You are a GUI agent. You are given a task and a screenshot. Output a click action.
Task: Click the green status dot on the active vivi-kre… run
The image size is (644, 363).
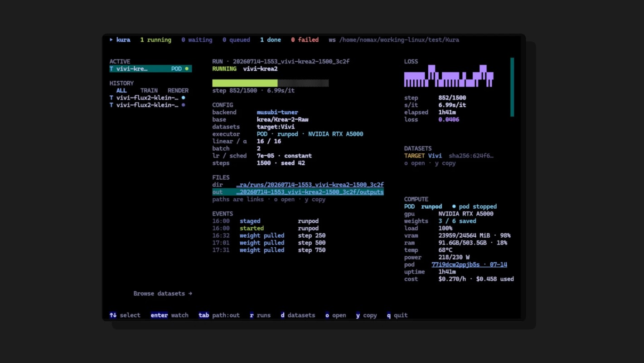(186, 69)
